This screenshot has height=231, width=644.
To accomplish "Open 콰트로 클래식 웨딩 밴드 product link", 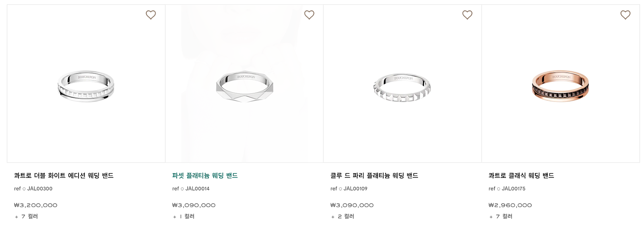I will click(x=521, y=175).
